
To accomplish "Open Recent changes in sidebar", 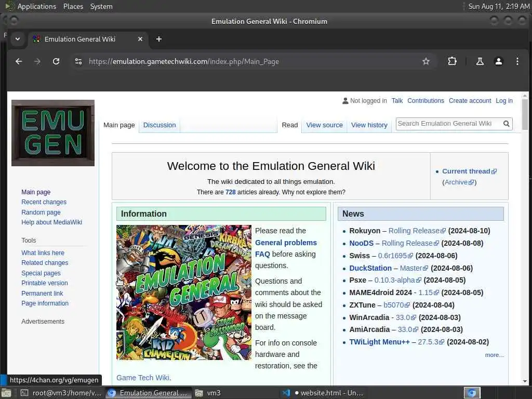I will (44, 202).
